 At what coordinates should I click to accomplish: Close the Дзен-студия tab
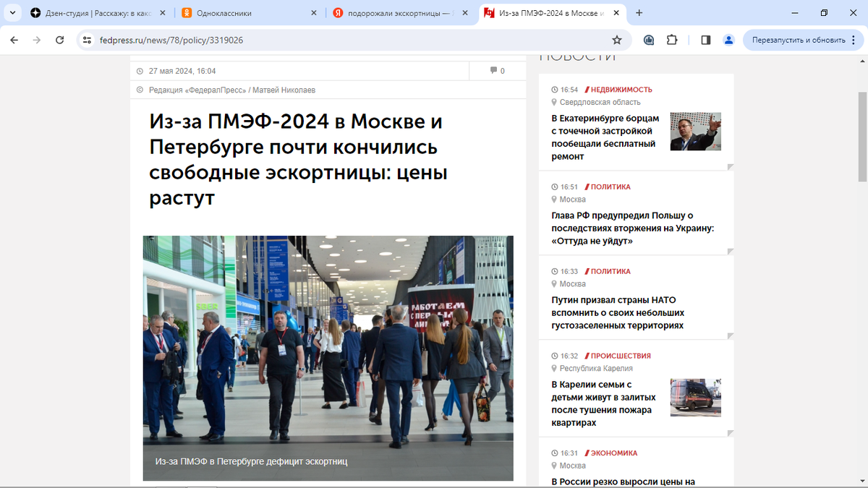click(162, 13)
